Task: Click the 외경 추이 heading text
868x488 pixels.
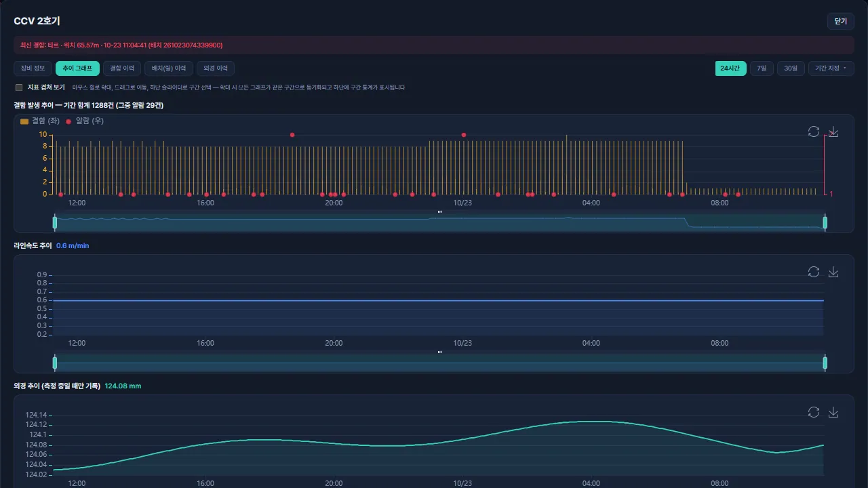Action: (x=57, y=386)
